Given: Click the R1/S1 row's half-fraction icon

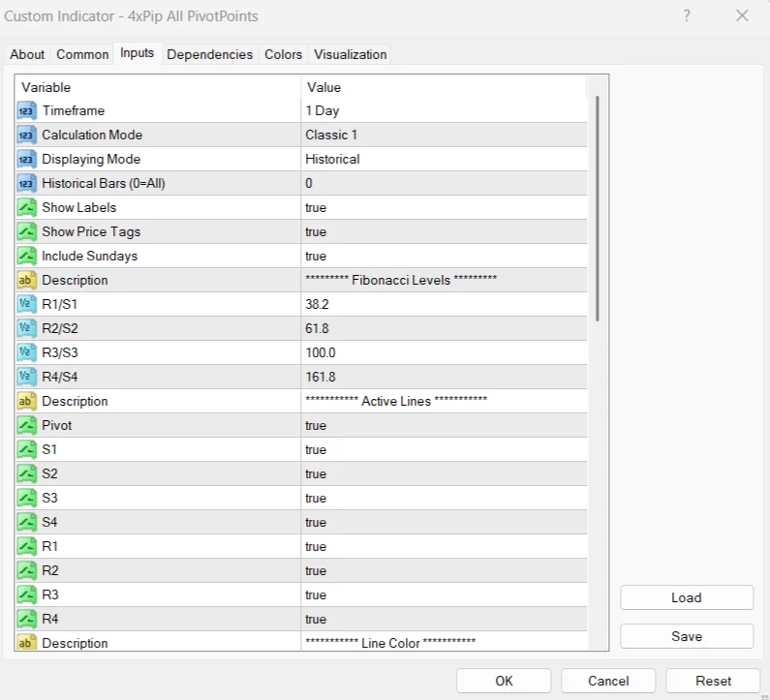Looking at the screenshot, I should [26, 304].
